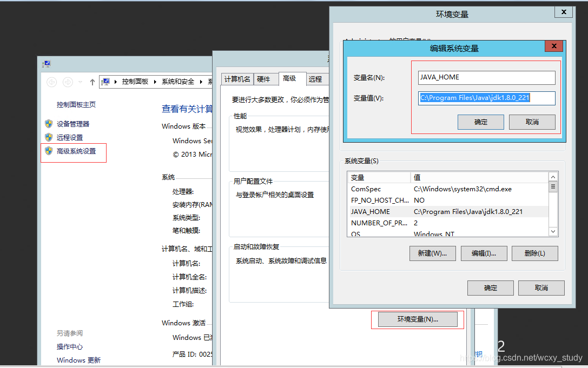Click the system window title bar icon
588x368 pixels.
(47, 64)
